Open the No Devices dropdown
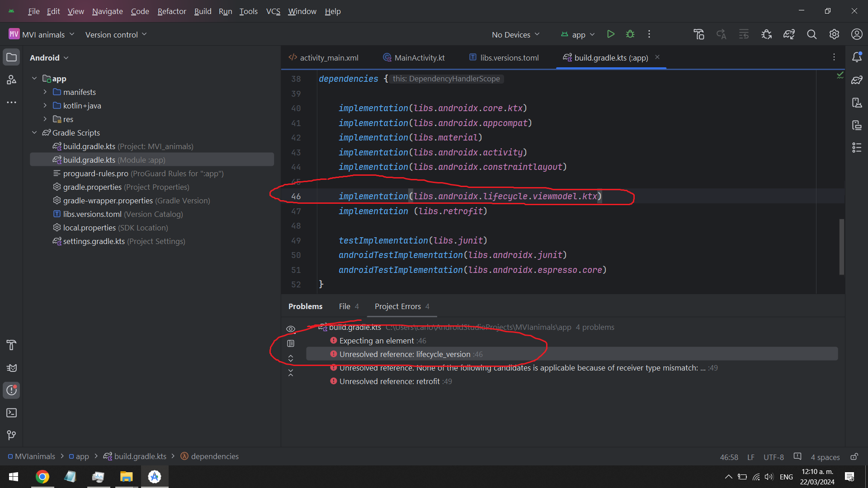The height and width of the screenshot is (488, 868). tap(515, 35)
